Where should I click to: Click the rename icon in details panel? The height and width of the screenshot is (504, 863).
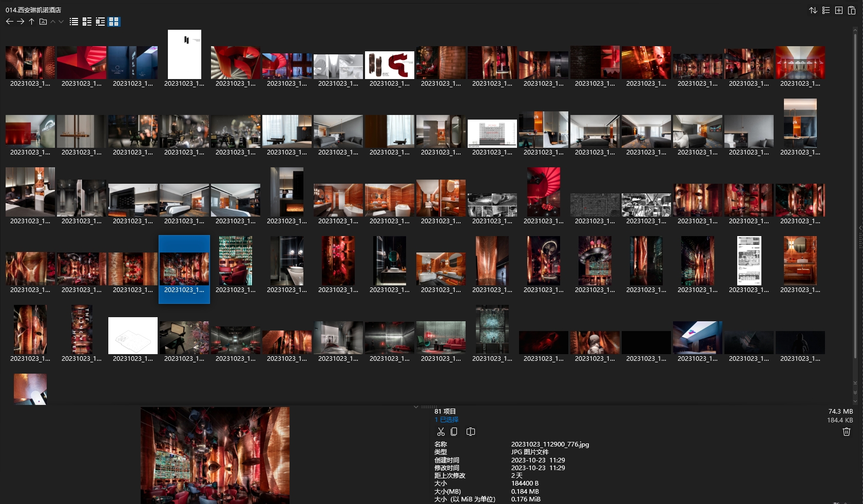point(470,432)
